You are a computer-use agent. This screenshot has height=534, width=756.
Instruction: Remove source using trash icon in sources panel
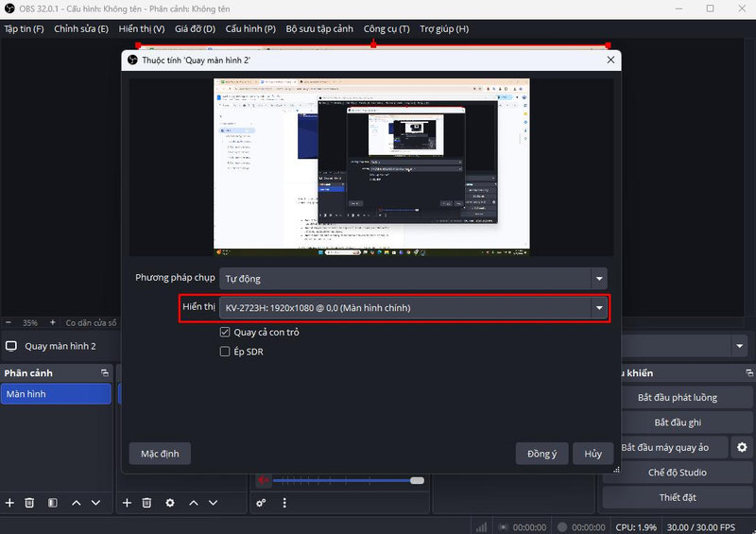tap(147, 503)
